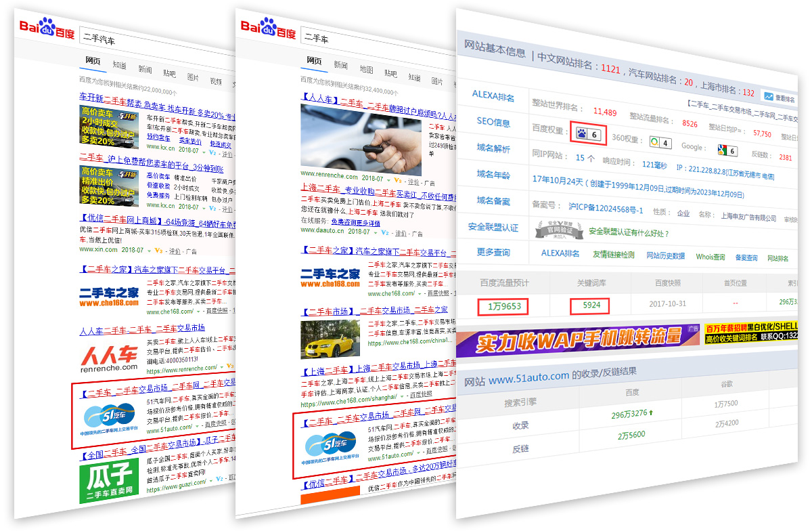Click the Baidu paw logo in the left panel
The width and height of the screenshot is (812, 531).
pyautogui.click(x=46, y=28)
